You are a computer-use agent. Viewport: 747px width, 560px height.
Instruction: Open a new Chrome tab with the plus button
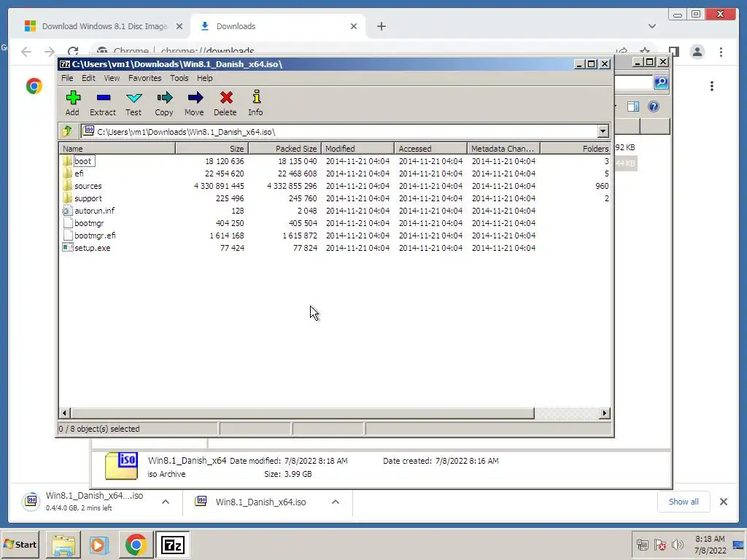pyautogui.click(x=381, y=26)
